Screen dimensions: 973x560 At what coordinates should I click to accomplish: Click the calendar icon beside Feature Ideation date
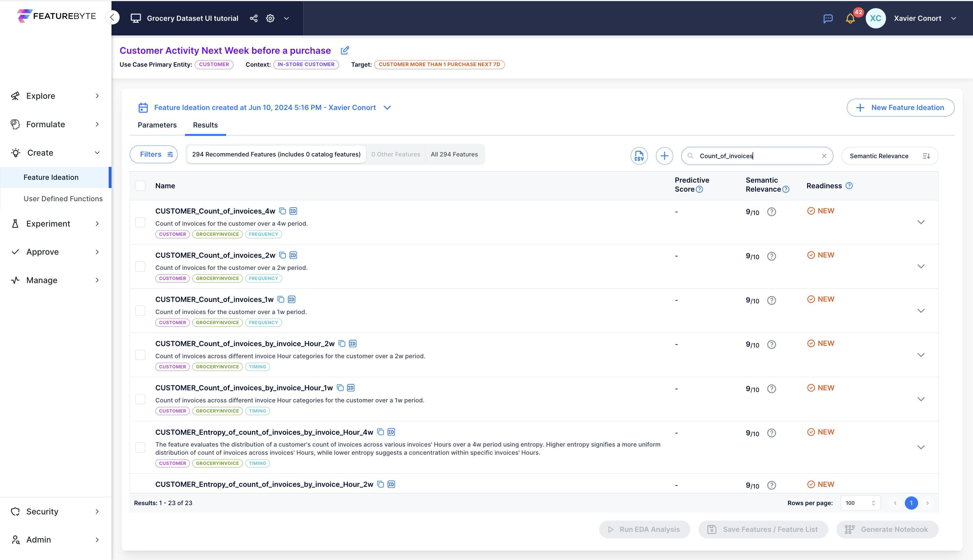[x=143, y=107]
